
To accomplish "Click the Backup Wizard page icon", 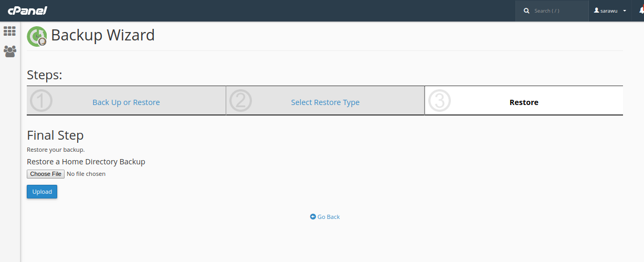I will (37, 36).
